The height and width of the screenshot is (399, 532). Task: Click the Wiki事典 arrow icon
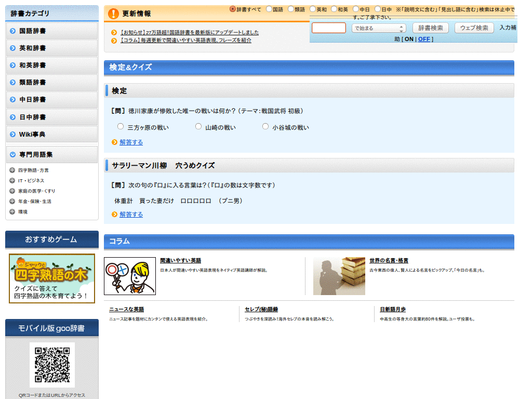tap(12, 134)
